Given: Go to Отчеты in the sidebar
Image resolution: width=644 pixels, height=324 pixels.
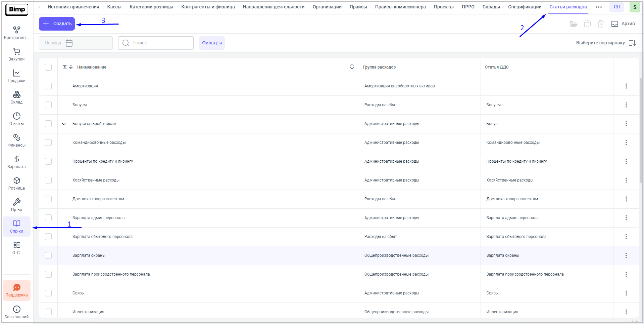Looking at the screenshot, I should pyautogui.click(x=16, y=119).
